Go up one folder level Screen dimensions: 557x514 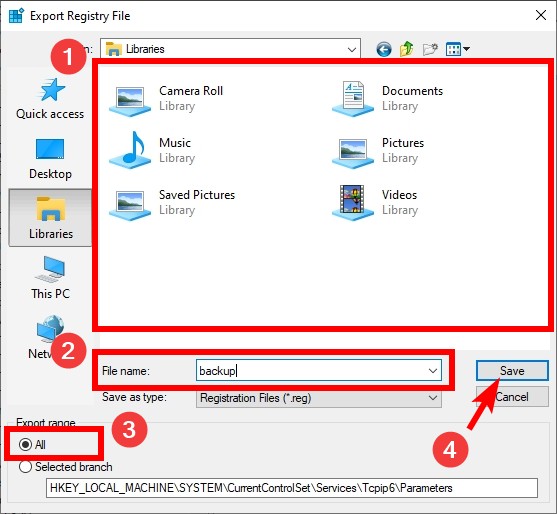(x=406, y=49)
